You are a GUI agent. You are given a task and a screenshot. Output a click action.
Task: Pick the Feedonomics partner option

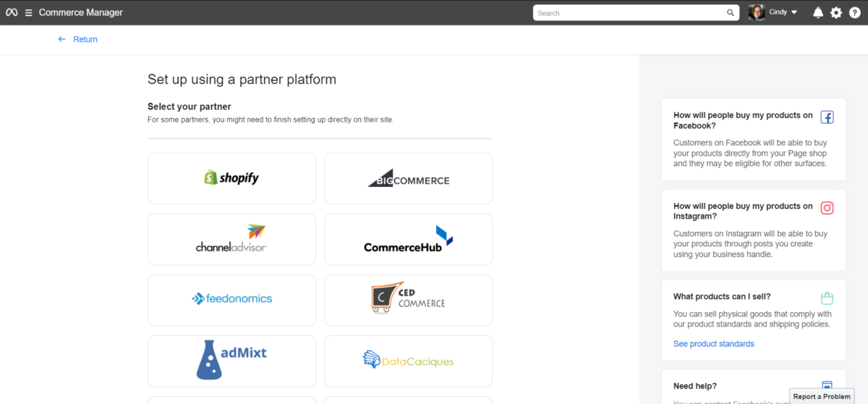(x=231, y=299)
